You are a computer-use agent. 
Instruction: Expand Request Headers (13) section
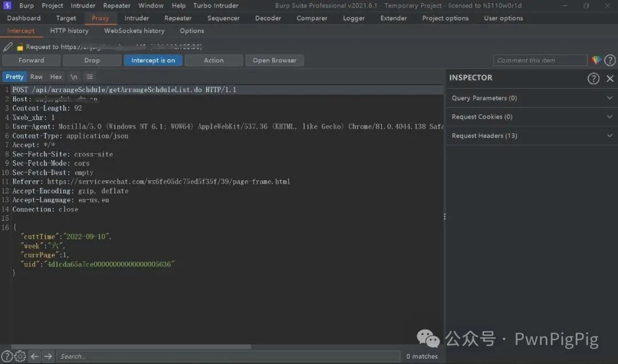coord(532,136)
